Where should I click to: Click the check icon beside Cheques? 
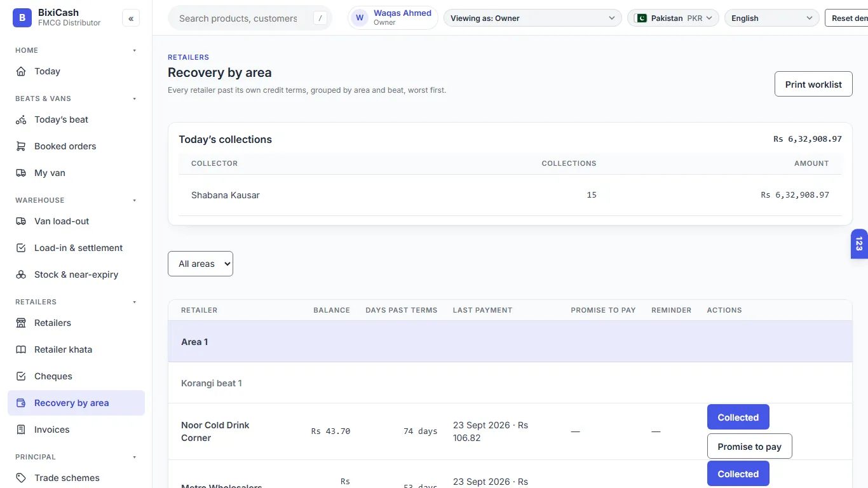tap(21, 376)
